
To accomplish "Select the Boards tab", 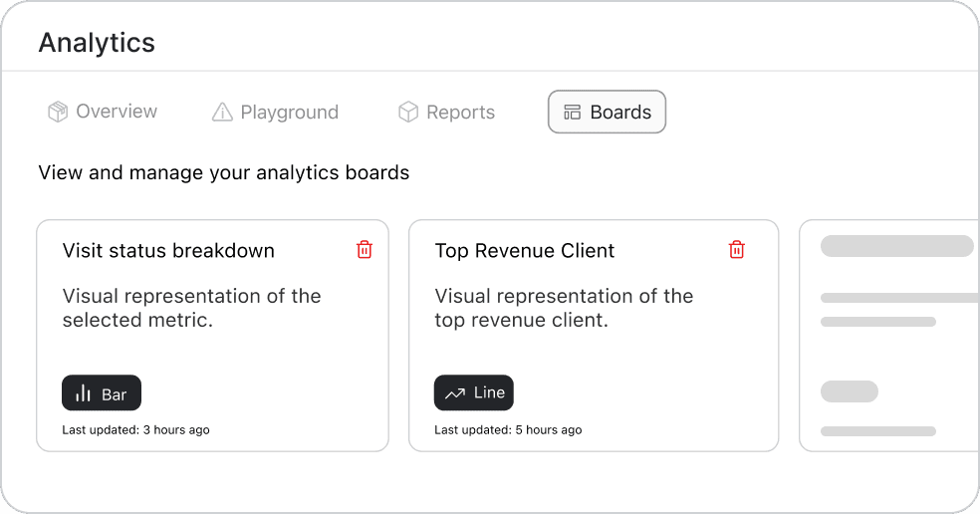I will point(607,113).
